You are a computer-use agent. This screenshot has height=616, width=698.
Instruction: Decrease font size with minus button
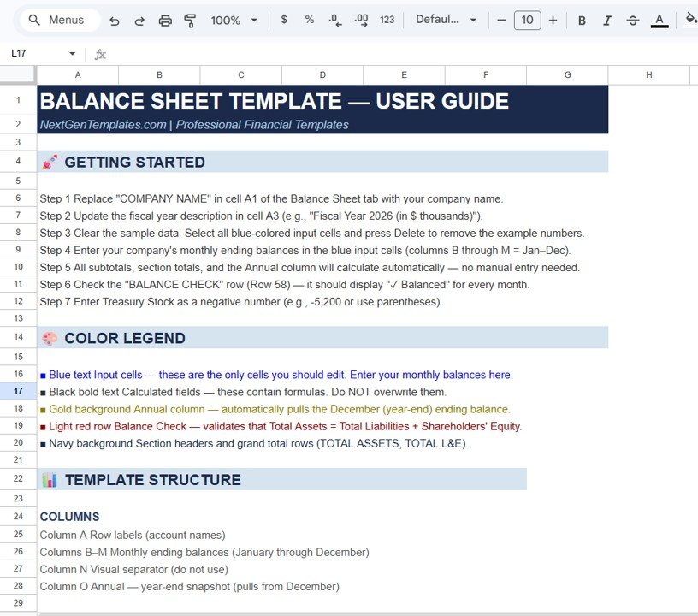(x=501, y=20)
